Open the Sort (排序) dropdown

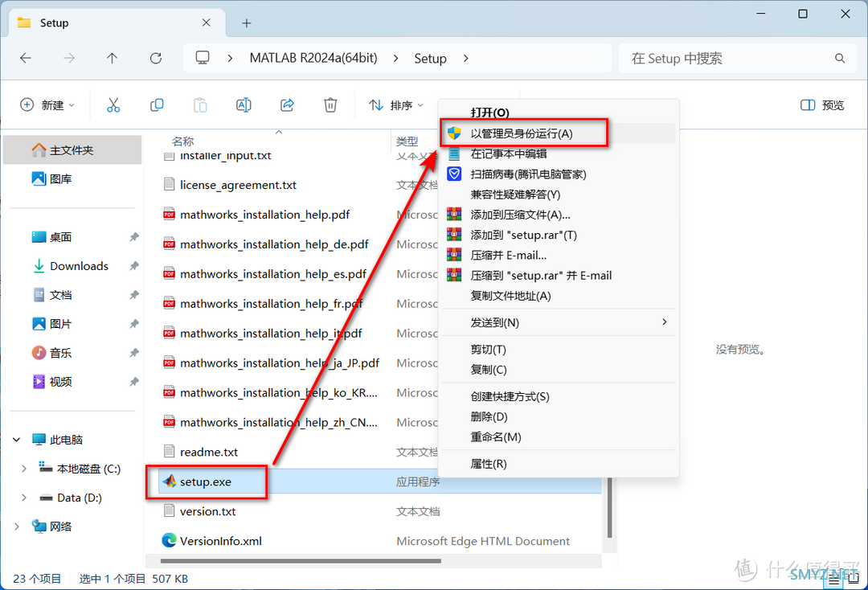click(x=396, y=105)
